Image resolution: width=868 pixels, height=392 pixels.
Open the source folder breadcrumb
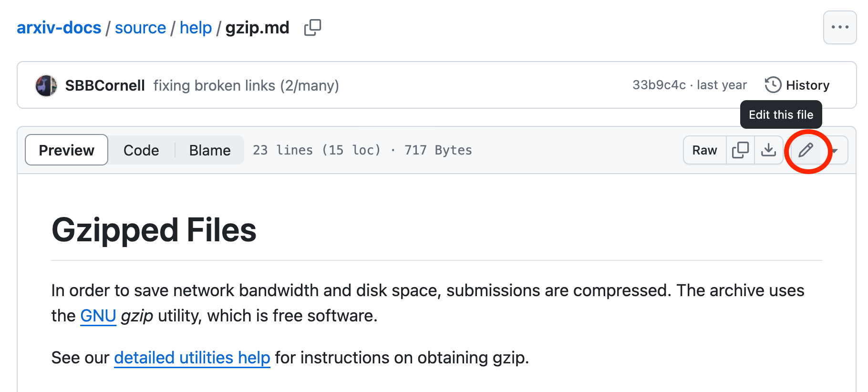[x=141, y=28]
